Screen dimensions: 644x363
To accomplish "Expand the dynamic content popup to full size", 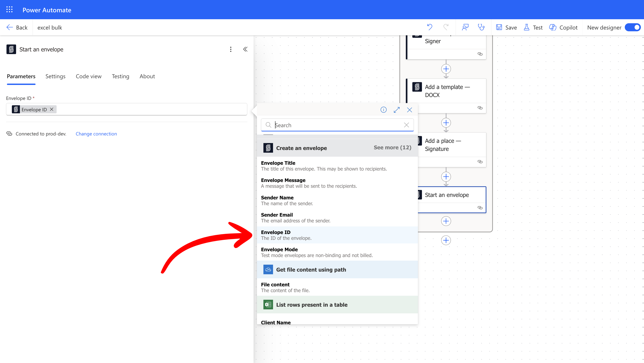I will 396,110.
